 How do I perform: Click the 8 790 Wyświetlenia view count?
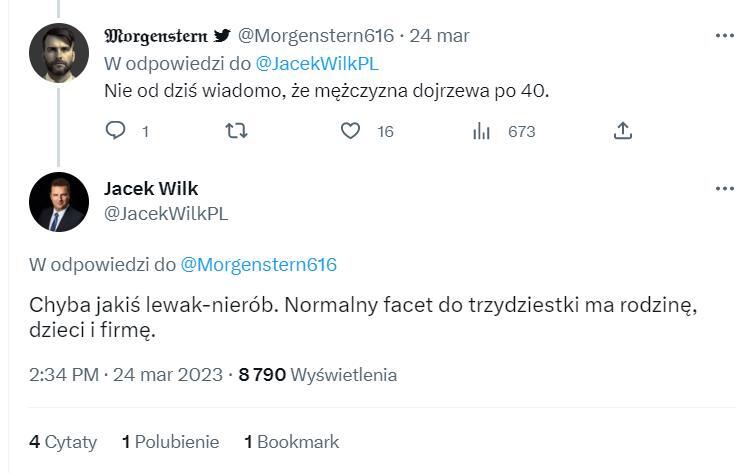(x=317, y=375)
